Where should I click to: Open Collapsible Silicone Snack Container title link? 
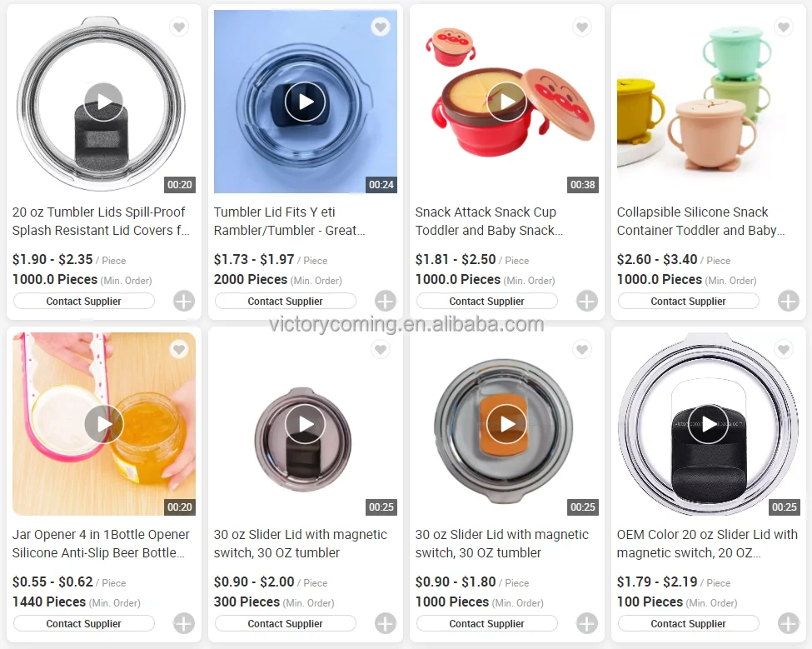(700, 221)
